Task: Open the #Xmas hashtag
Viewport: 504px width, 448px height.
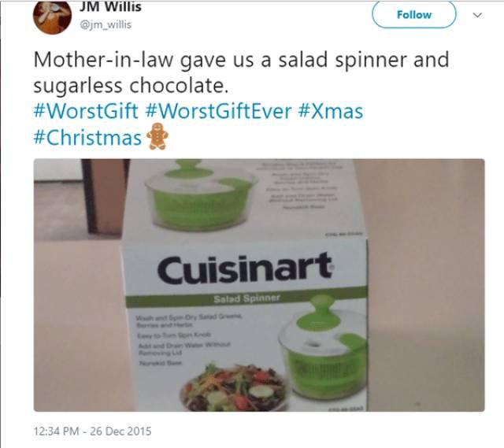Action: pyautogui.click(x=331, y=111)
